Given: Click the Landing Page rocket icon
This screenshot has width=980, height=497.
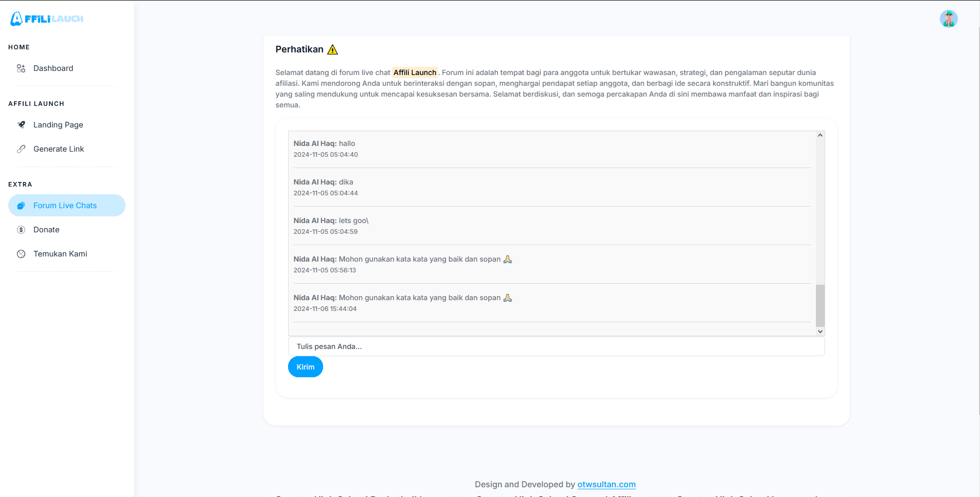Looking at the screenshot, I should tap(21, 125).
